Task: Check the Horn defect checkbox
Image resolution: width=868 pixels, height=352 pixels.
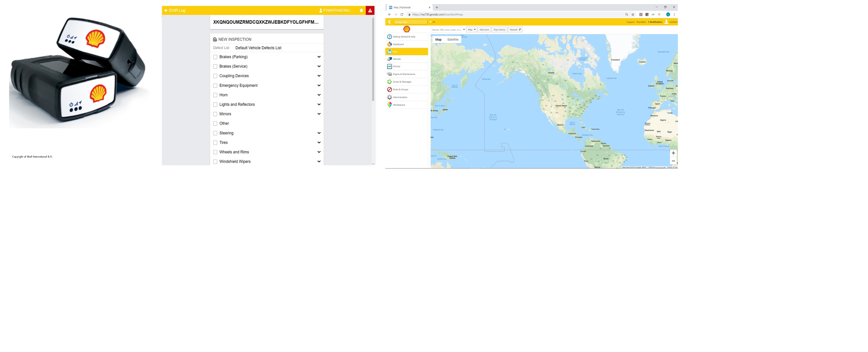Action: pyautogui.click(x=215, y=95)
